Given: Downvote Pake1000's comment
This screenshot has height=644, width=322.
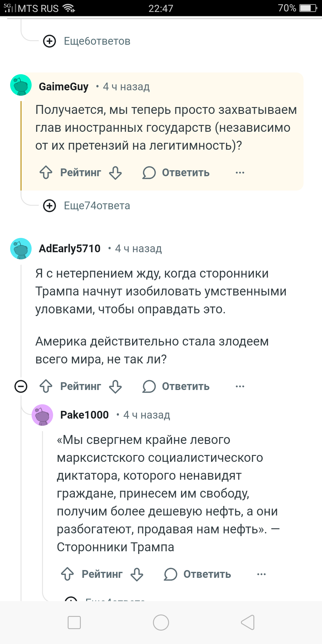Looking at the screenshot, I should pos(137,574).
